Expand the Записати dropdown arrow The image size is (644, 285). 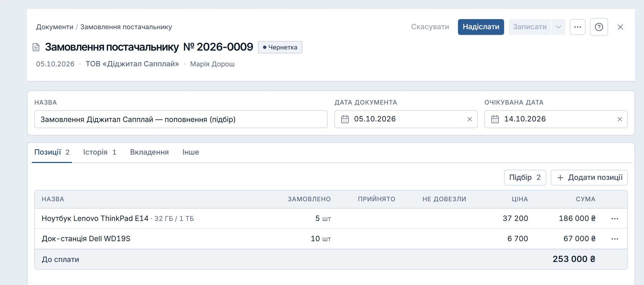point(558,27)
